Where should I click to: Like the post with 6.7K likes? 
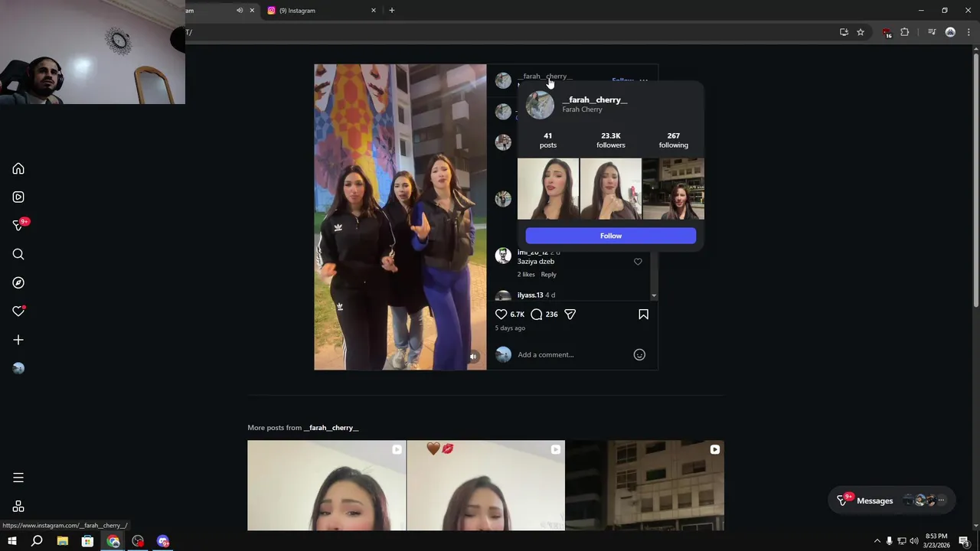point(501,314)
